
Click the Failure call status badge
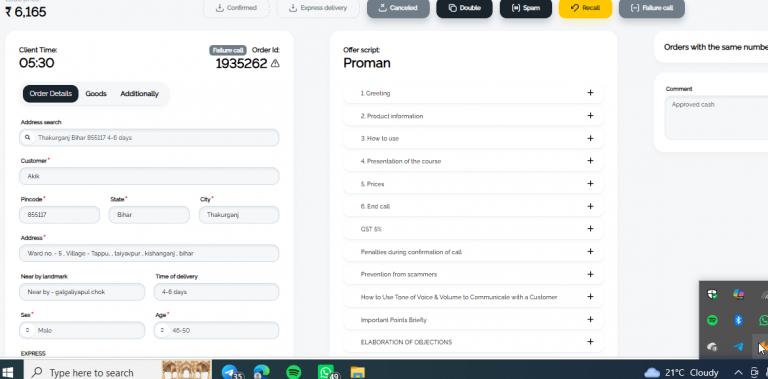228,50
